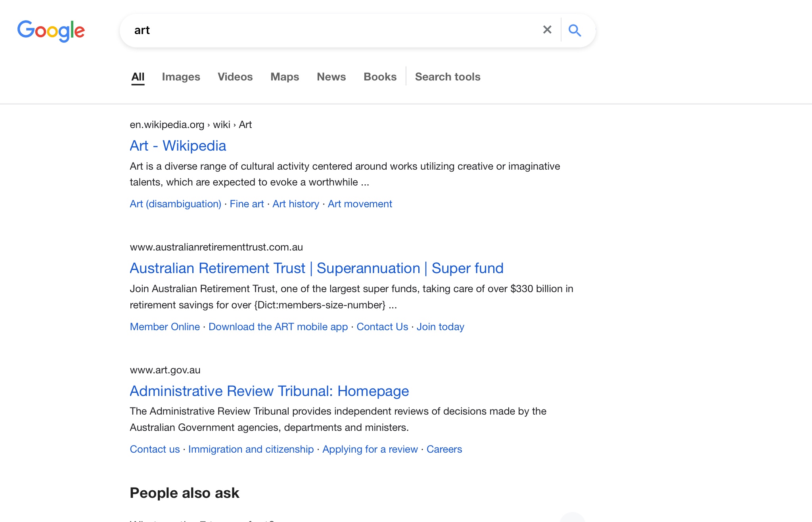Open the Art history sitelink
The width and height of the screenshot is (812, 522).
[x=296, y=204]
